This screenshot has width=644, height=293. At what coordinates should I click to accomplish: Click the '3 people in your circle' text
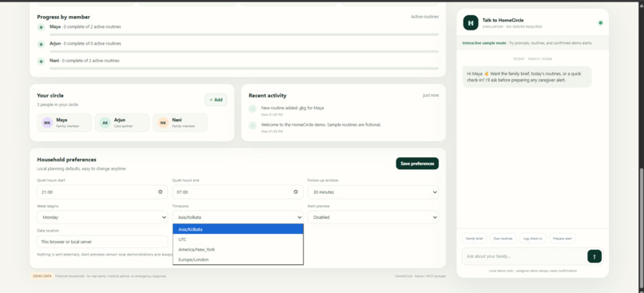coord(58,105)
